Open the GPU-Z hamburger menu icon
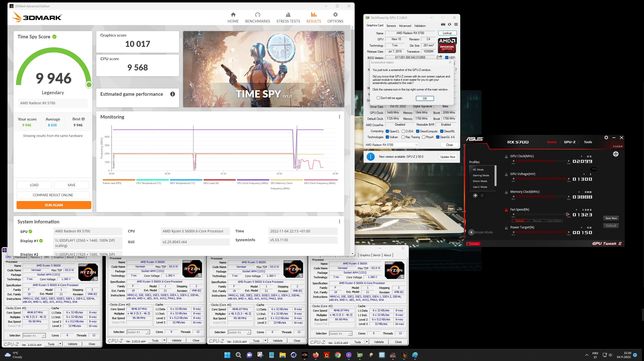Image resolution: width=644 pixels, height=361 pixels. (x=456, y=25)
